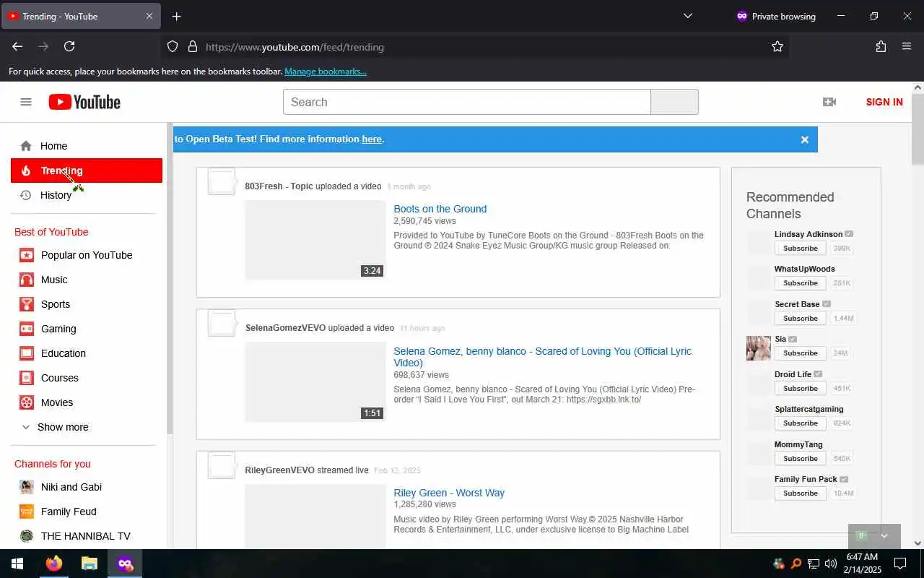The width and height of the screenshot is (924, 578).
Task: Open Home in the sidebar
Action: coord(87,146)
